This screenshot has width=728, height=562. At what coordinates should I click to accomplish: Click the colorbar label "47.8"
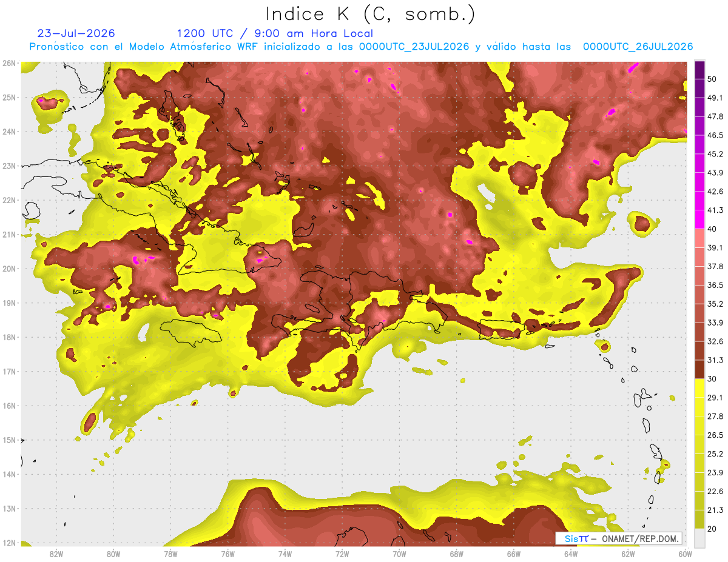tap(715, 116)
